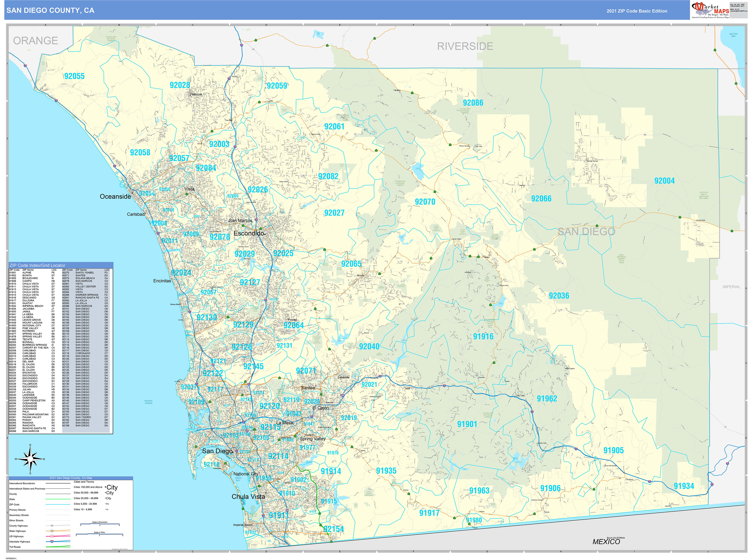The image size is (751, 560).
Task: Click the State Highways circle marker in legend
Action: point(52,531)
